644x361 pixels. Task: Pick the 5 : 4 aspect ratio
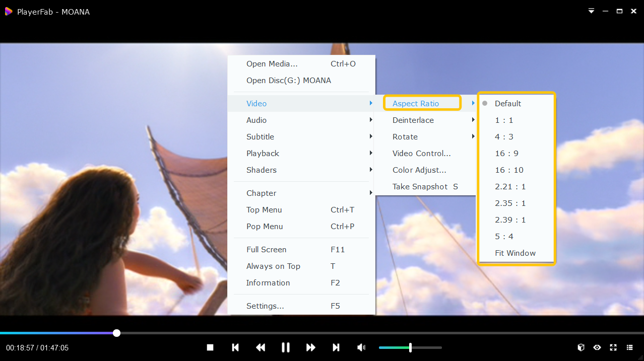(516, 236)
